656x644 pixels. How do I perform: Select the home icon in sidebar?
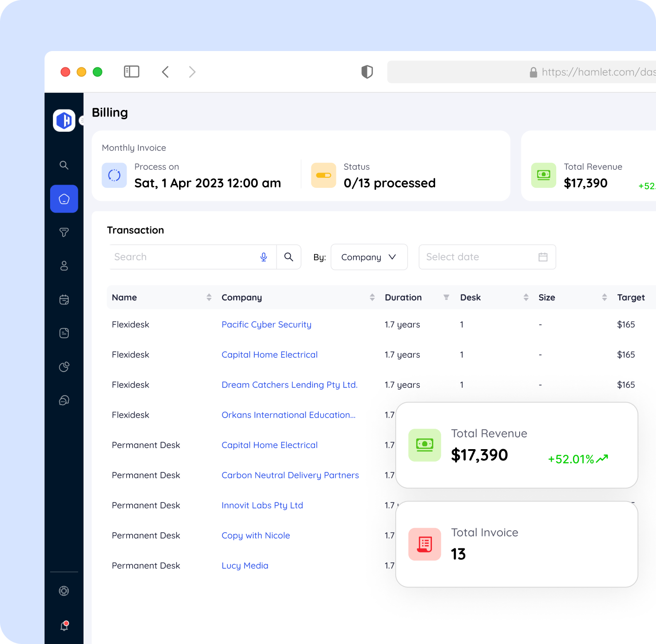coord(64,199)
